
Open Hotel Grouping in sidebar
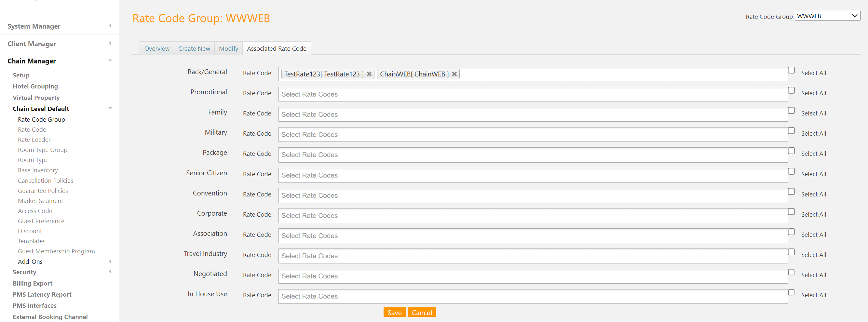point(35,86)
